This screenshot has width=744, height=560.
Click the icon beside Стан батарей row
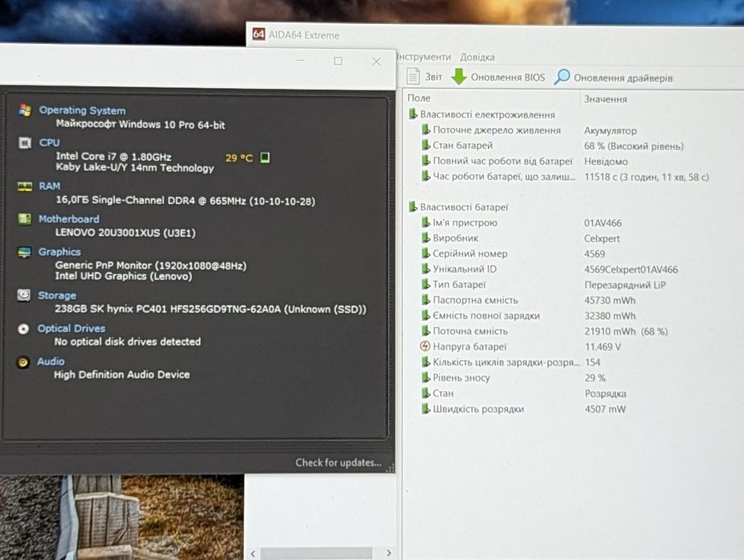click(426, 146)
